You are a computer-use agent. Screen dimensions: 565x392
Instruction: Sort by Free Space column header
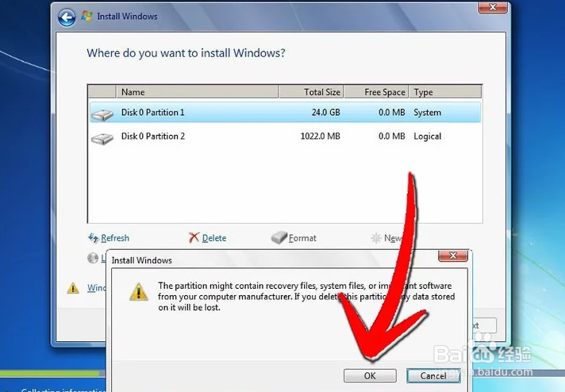click(376, 92)
